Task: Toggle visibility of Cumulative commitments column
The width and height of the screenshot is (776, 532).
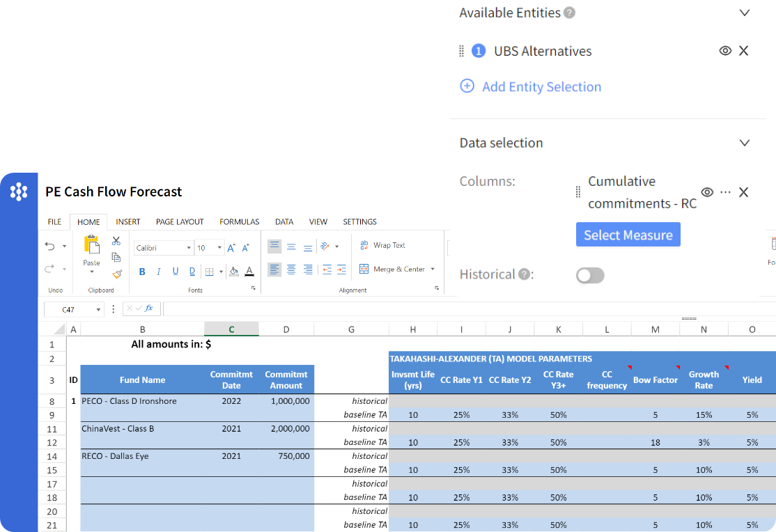Action: 707,192
